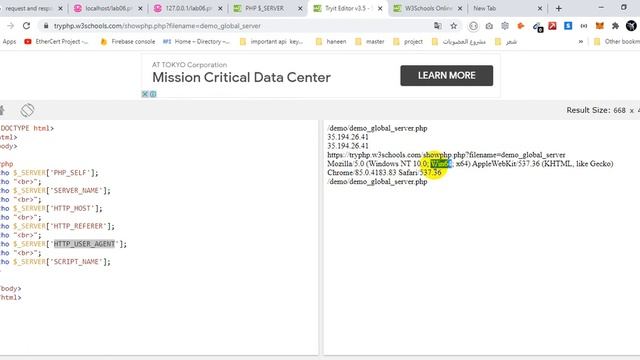Click the $_SERVER['SERVER_NAME'] code line
The height and width of the screenshot is (360, 640).
pyautogui.click(x=56, y=191)
